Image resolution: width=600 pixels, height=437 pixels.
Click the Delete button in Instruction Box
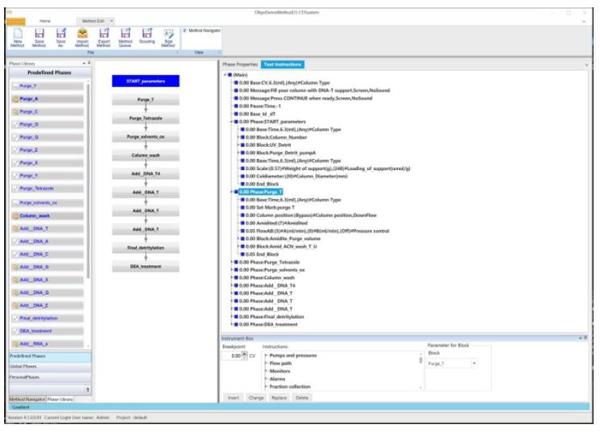(x=301, y=397)
